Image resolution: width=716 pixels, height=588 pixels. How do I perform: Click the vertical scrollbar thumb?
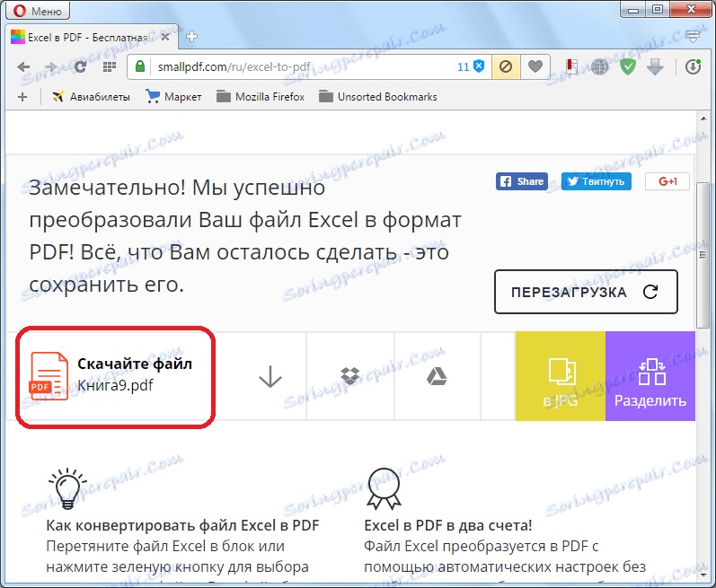click(703, 255)
